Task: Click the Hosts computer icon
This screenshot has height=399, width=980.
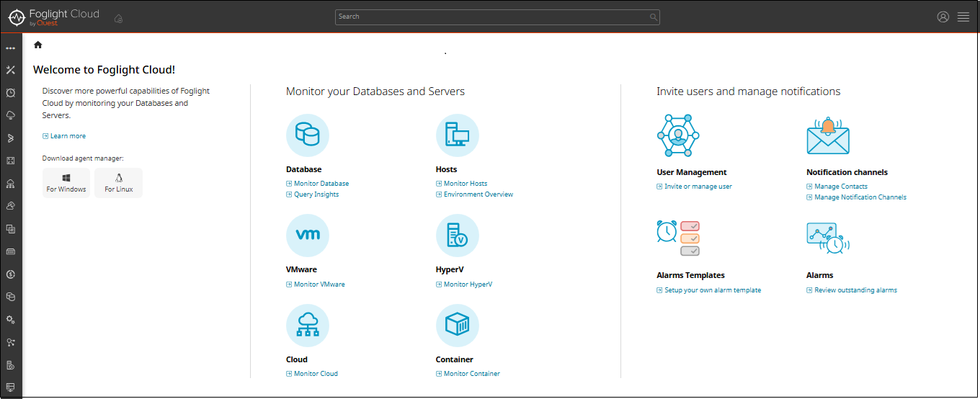Action: coord(458,135)
